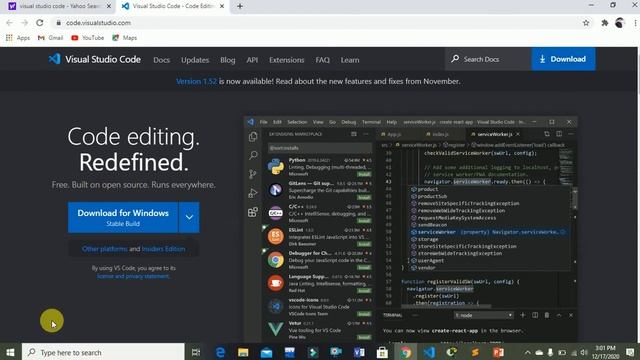
Task: Open the notification center icon
Action: click(x=630, y=352)
